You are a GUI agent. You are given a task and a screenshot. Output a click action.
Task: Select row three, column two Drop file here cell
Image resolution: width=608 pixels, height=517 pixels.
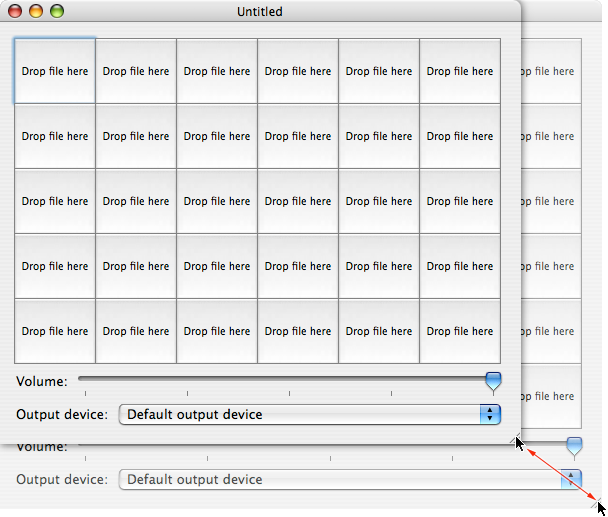[x=136, y=201]
